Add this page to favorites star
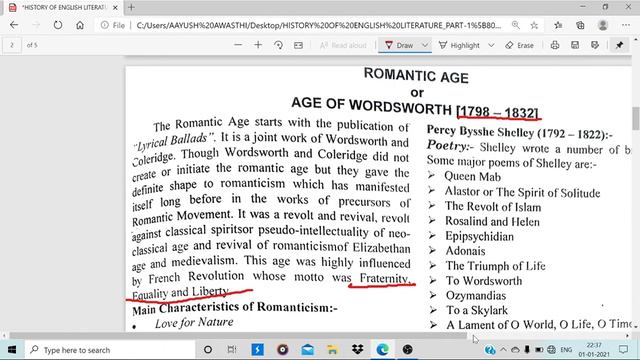This screenshot has height=360, width=640. 534,25
